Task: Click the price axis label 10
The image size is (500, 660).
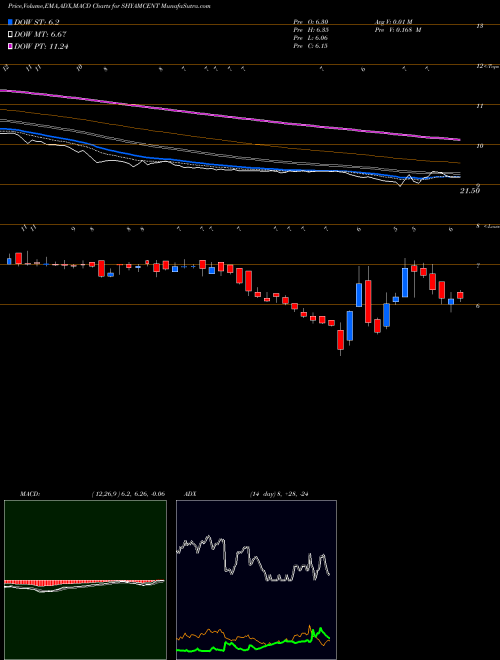Action: pos(479,146)
